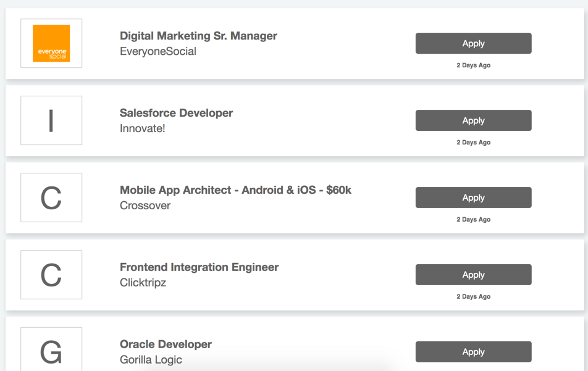This screenshot has height=371, width=588.
Task: Click the Crossover company name
Action: (145, 206)
